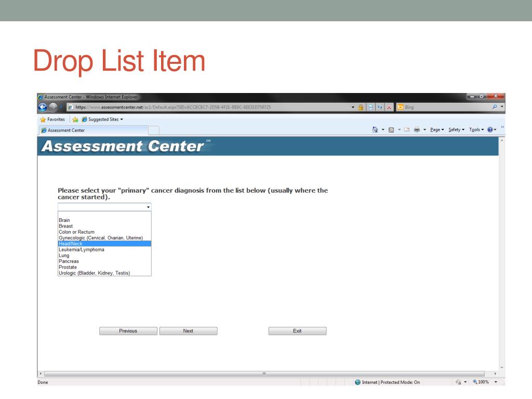Click the horizontal scrollbar thumb

(x=264, y=374)
